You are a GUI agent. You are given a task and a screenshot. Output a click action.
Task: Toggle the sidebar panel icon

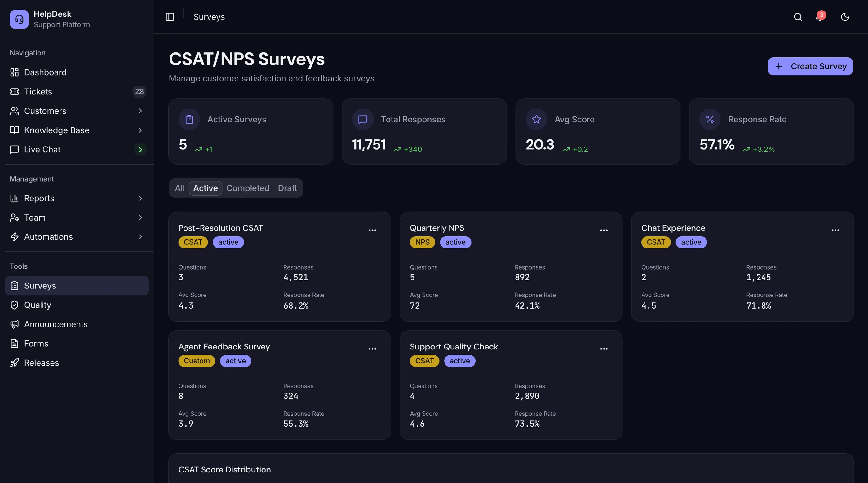170,17
